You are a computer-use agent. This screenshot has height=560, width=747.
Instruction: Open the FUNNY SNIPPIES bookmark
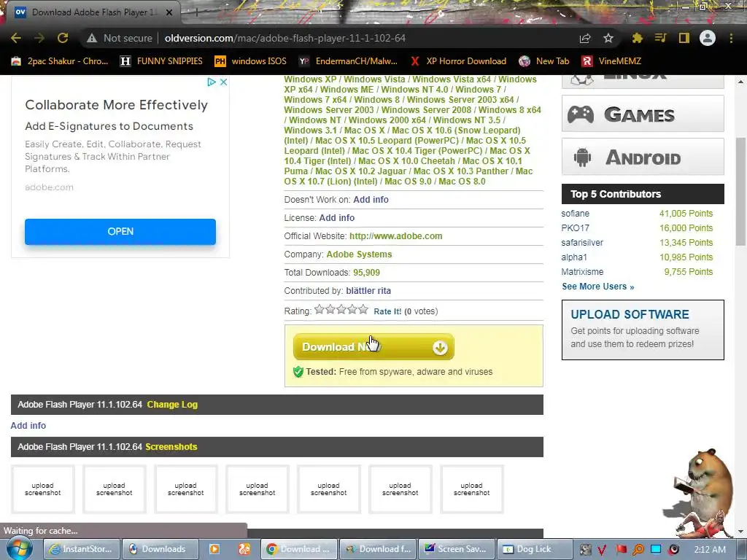[161, 61]
